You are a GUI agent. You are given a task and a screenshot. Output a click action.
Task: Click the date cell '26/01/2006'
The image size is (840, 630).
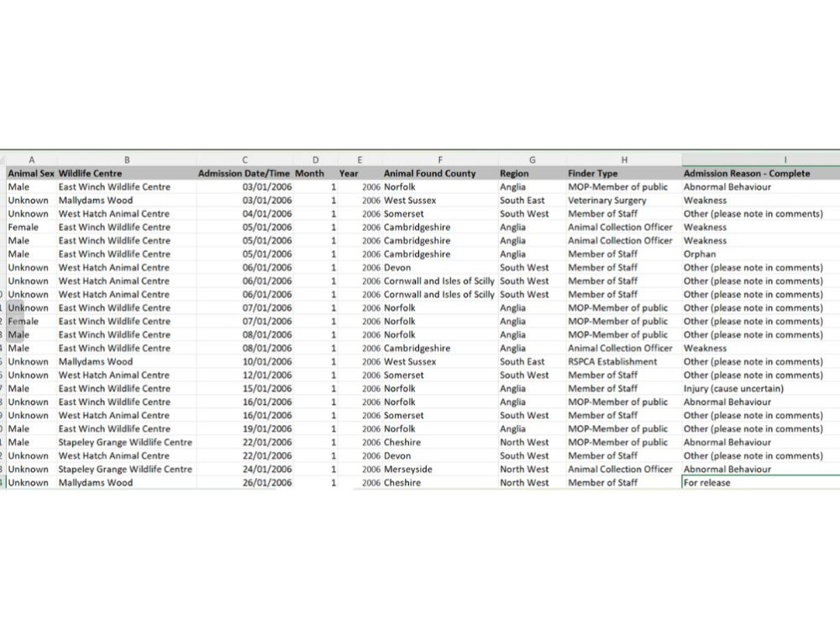click(x=244, y=483)
